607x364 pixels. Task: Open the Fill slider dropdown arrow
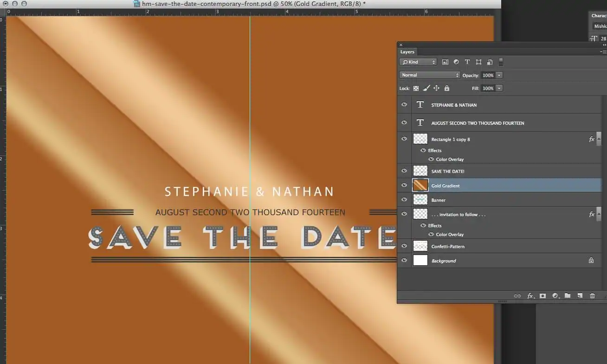pyautogui.click(x=499, y=88)
